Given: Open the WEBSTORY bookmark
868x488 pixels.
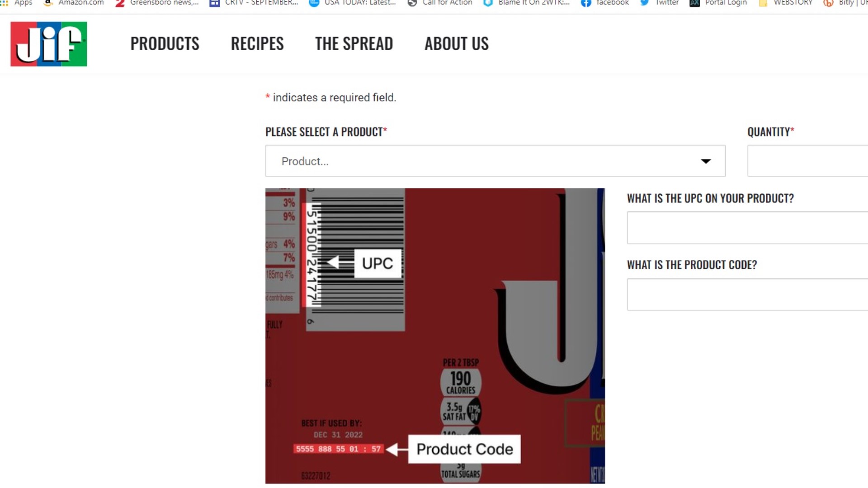Looking at the screenshot, I should tap(785, 3).
